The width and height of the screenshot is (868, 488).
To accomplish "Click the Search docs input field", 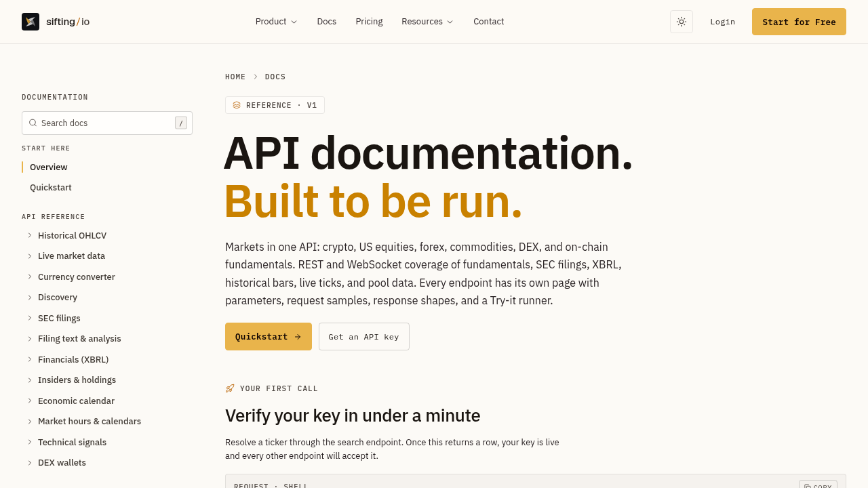I will point(107,123).
